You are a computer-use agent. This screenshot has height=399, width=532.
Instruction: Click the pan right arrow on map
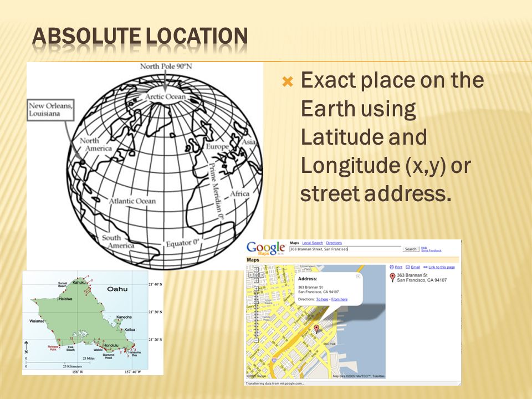[x=262, y=275]
